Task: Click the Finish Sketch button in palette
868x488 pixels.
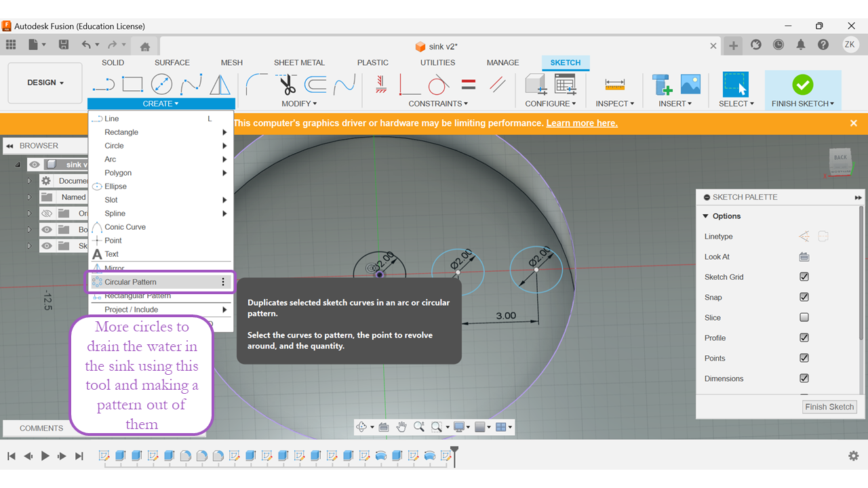Action: [829, 407]
